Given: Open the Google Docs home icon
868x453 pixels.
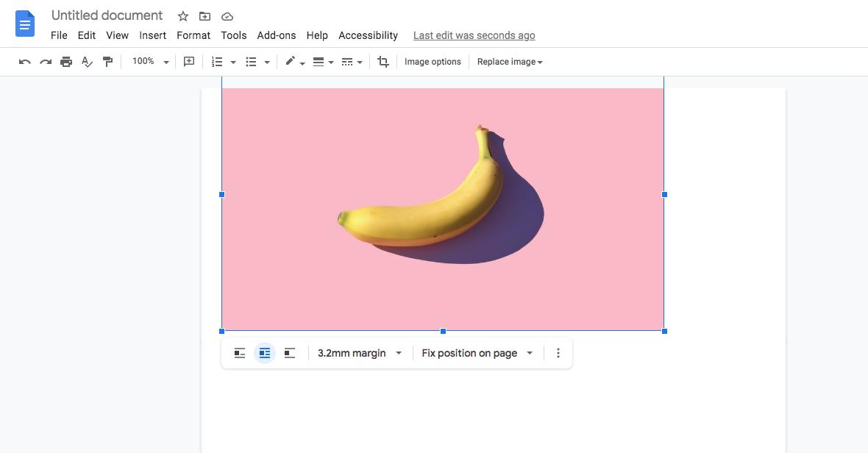Looking at the screenshot, I should click(24, 24).
